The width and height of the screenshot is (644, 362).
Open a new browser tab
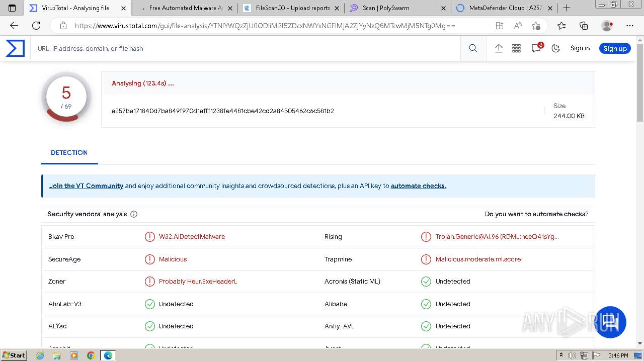point(567,8)
